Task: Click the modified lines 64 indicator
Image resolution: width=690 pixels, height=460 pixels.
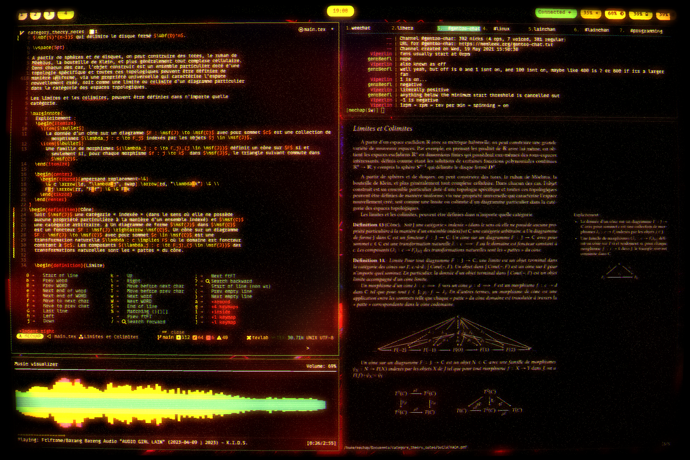Action: (198, 338)
